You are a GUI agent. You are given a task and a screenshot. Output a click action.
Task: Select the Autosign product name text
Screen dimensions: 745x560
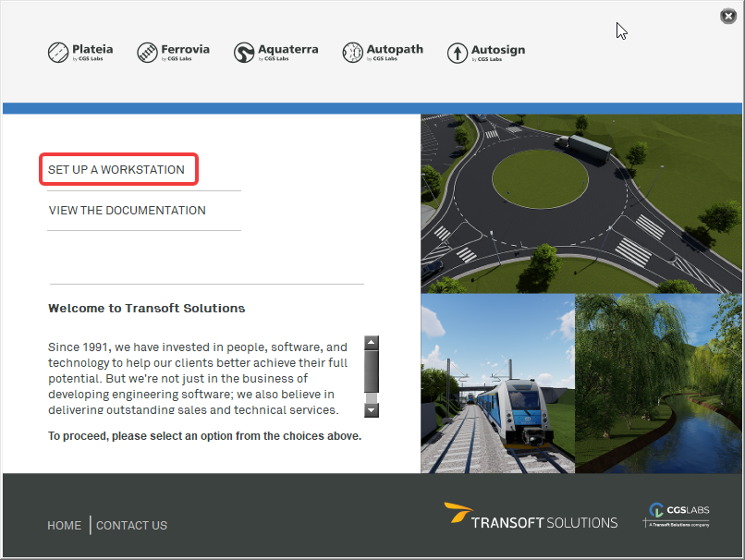pos(498,50)
